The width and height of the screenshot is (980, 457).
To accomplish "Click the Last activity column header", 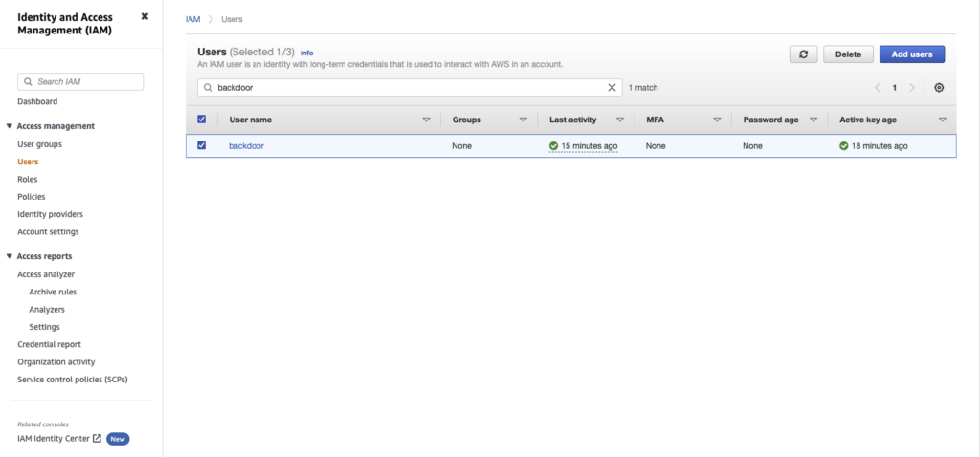I will click(573, 120).
